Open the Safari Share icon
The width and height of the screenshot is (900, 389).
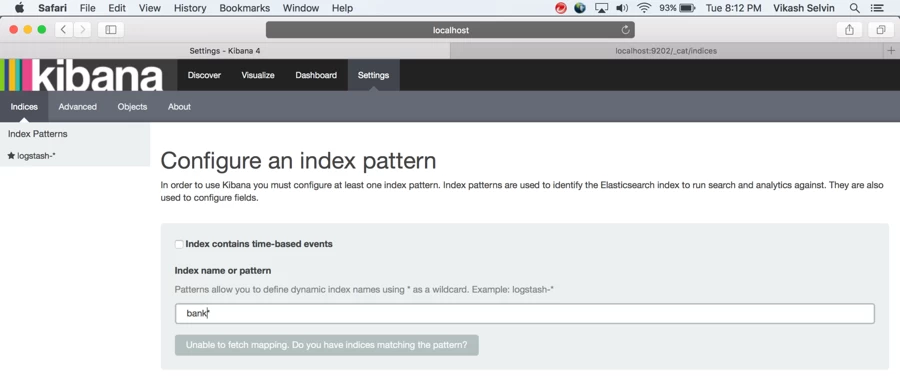pos(849,30)
